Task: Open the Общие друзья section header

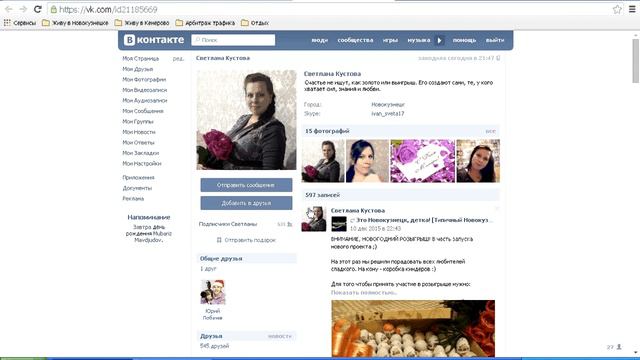Action: 247,258
